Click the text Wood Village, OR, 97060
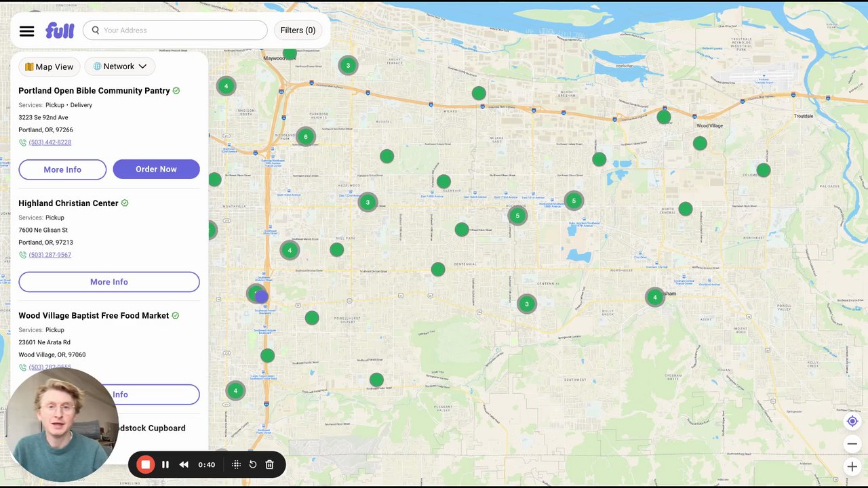Image resolution: width=868 pixels, height=488 pixels. [x=52, y=355]
